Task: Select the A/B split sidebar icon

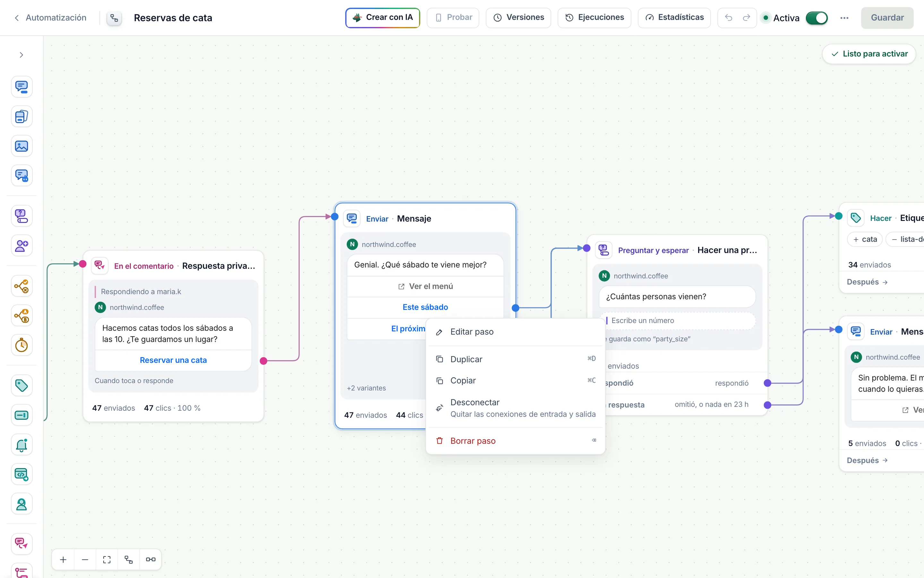Action: (21, 316)
